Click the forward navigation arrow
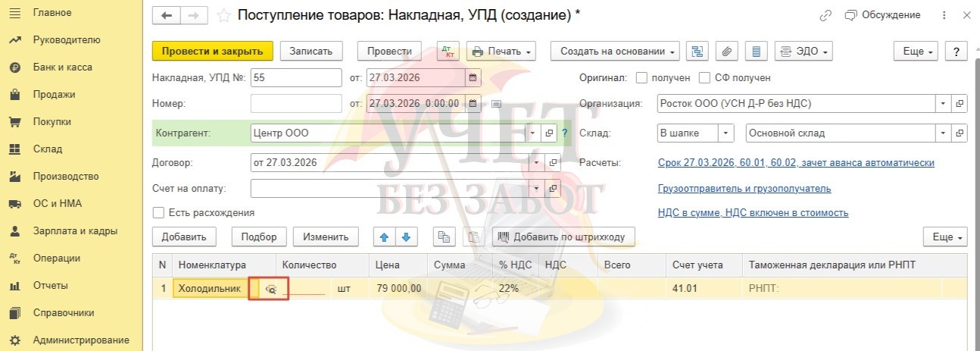 pyautogui.click(x=193, y=15)
